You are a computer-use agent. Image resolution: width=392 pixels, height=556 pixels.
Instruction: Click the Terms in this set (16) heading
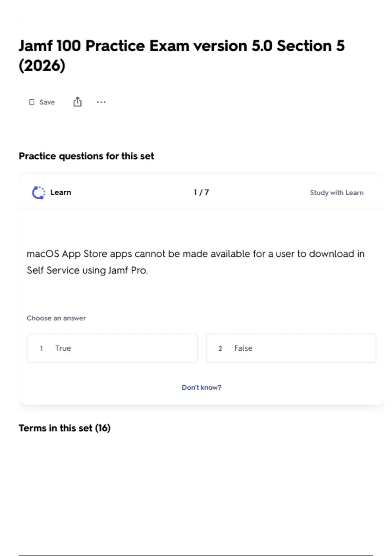[x=65, y=428]
